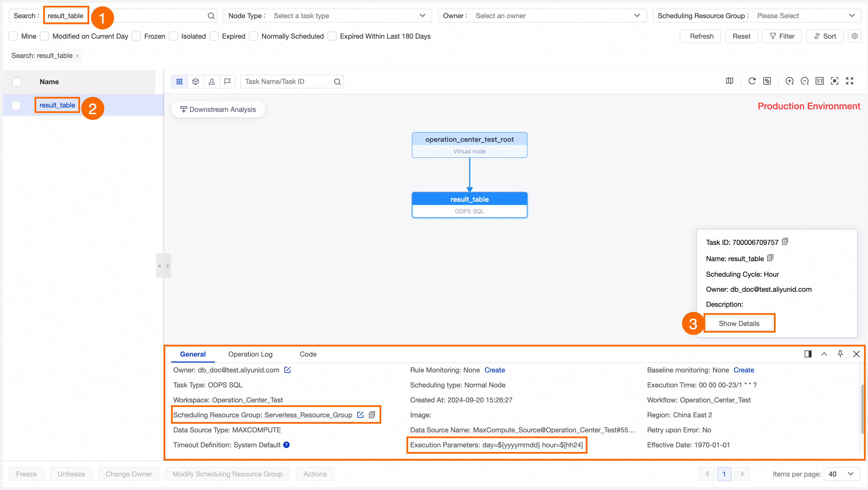Enable the Mine checkbox

coord(14,36)
